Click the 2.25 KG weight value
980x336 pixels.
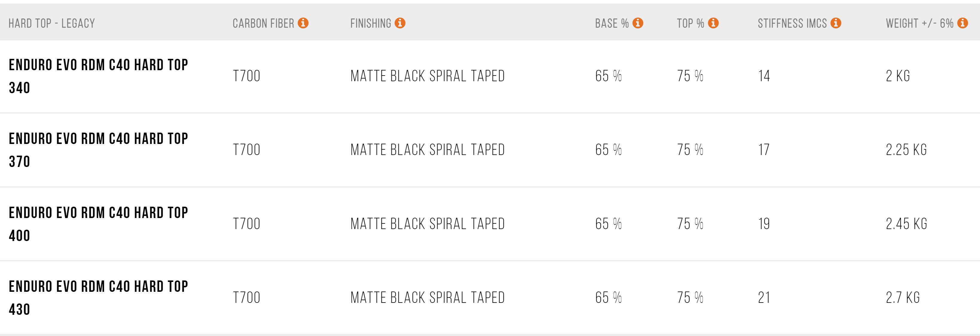click(x=906, y=150)
